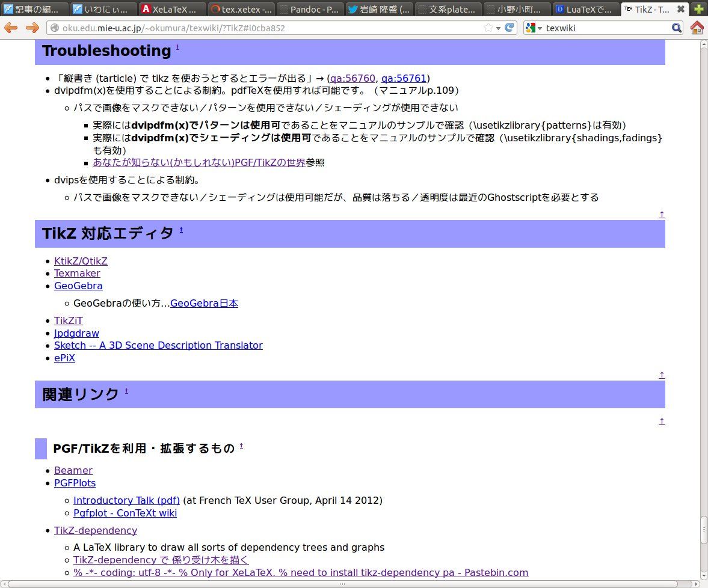Image resolution: width=708 pixels, height=588 pixels.
Task: Open Sketch 3D Scene Description Translator link
Action: 158,345
